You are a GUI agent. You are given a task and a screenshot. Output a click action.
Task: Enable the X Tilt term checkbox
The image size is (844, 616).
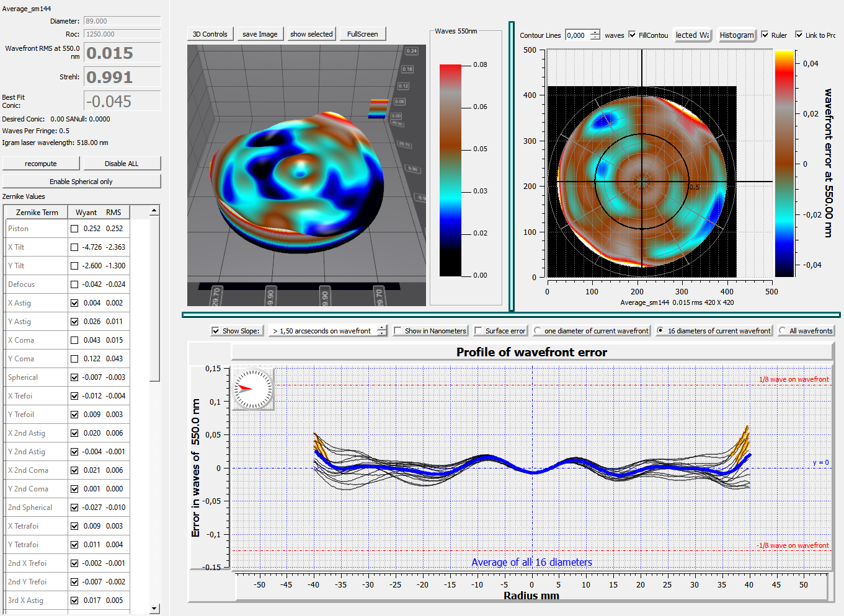tap(74, 247)
